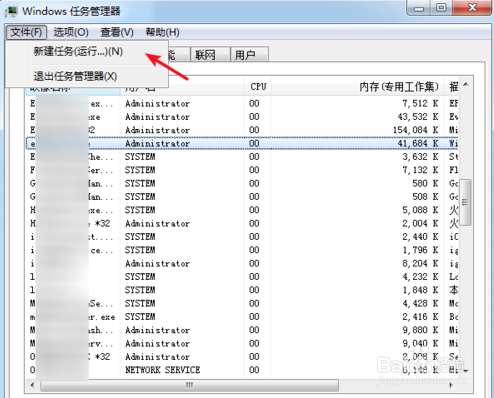Open the 文件(F) menu
This screenshot has width=494, height=398.
pyautogui.click(x=26, y=32)
